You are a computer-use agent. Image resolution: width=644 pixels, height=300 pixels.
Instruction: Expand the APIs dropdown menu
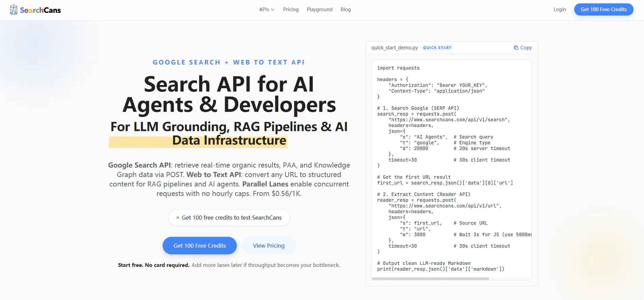[267, 9]
